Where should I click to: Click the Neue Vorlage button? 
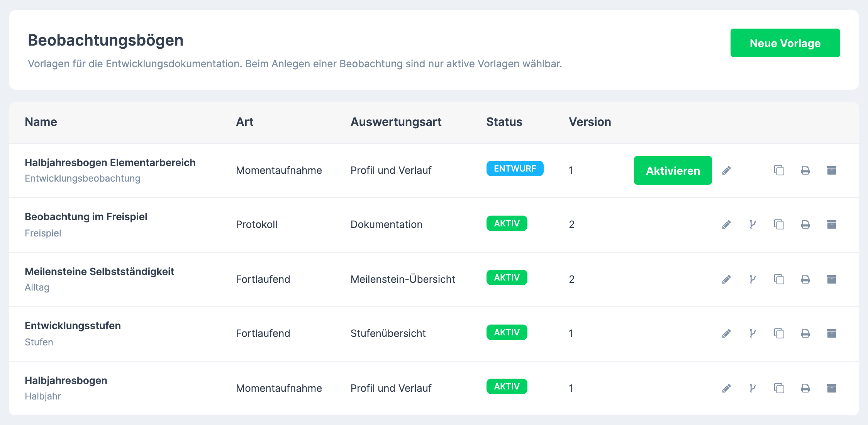(x=785, y=43)
